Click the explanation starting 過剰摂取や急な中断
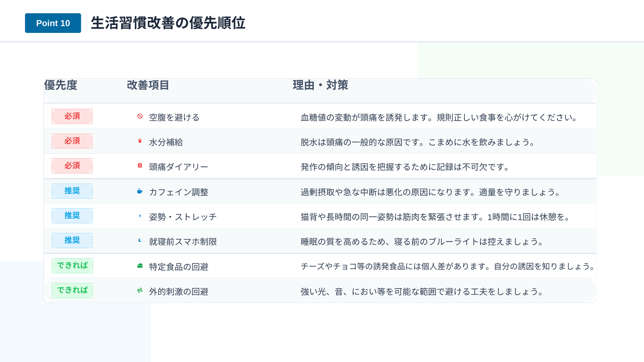The height and width of the screenshot is (362, 644). coord(431,192)
